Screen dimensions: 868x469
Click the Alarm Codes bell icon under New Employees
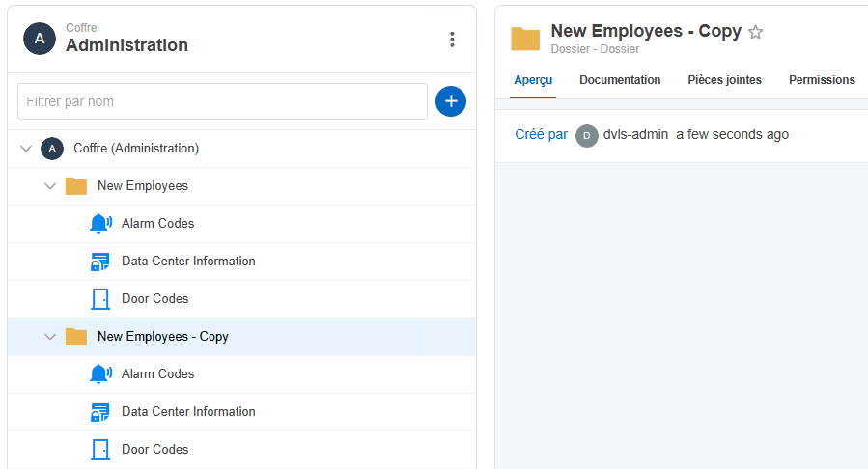click(100, 224)
